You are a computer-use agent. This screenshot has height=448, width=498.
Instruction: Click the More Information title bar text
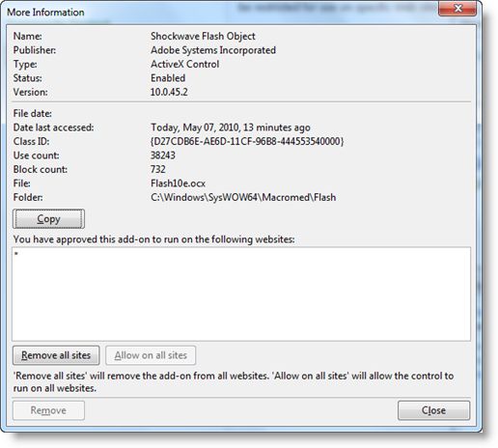tap(45, 13)
